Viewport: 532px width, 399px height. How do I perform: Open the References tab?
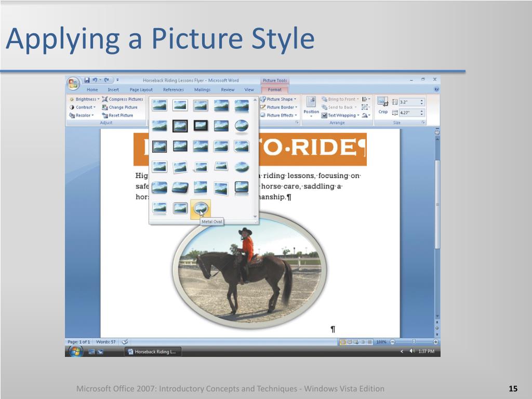pyautogui.click(x=174, y=89)
